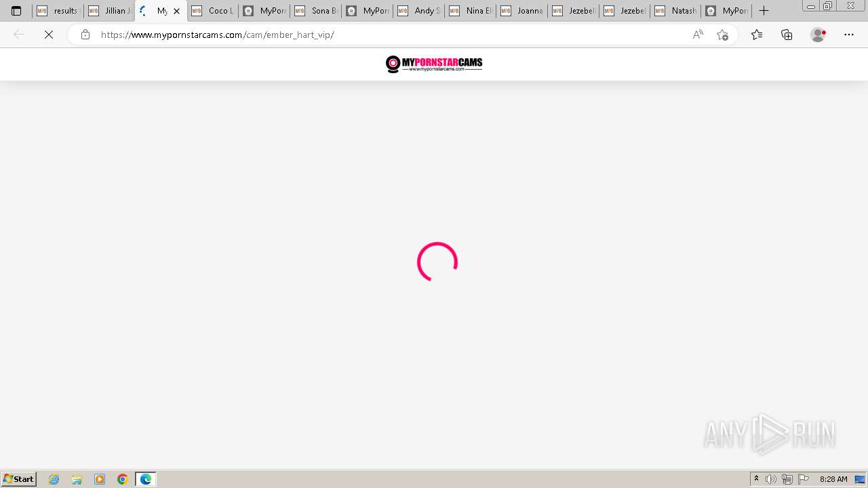Switch to the "Andy S" tab

coord(418,11)
